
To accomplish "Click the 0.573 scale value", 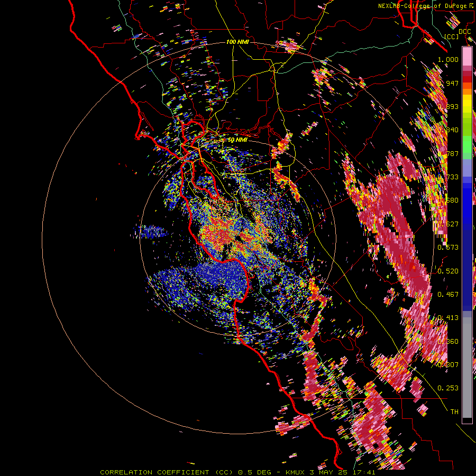I will (x=448, y=248).
